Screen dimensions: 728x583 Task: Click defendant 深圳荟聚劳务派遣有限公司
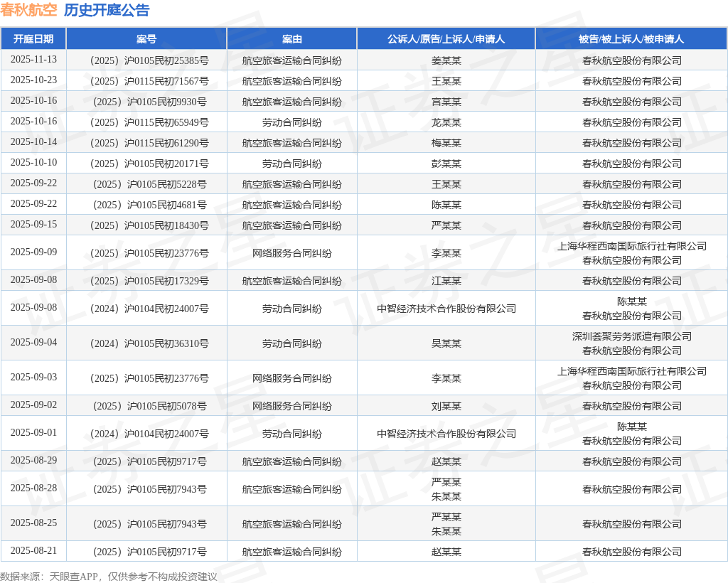point(632,336)
